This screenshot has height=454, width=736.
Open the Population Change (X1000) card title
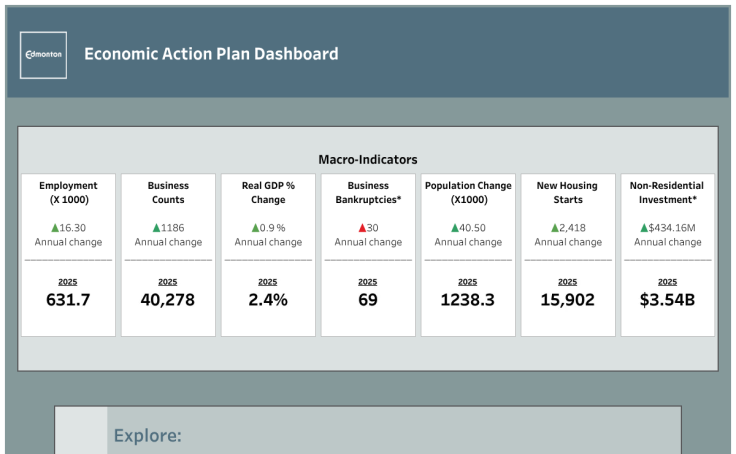[468, 192]
